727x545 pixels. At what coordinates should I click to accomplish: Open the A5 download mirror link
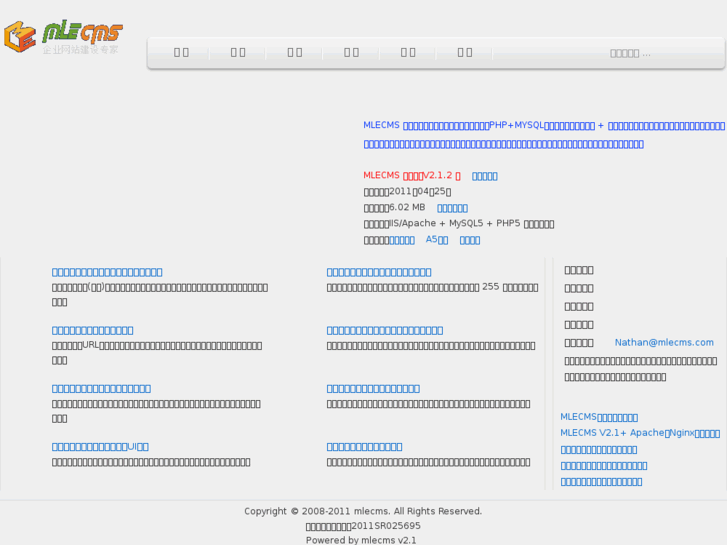(x=437, y=240)
